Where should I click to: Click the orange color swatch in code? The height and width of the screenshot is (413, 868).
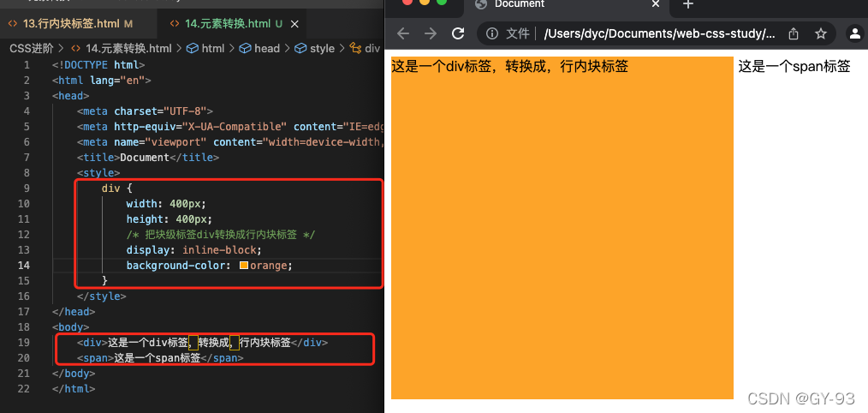point(244,266)
